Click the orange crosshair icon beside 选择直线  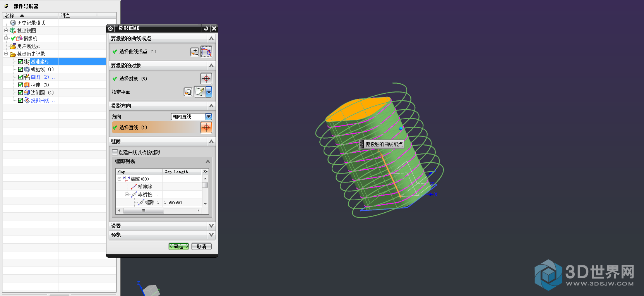tap(206, 127)
